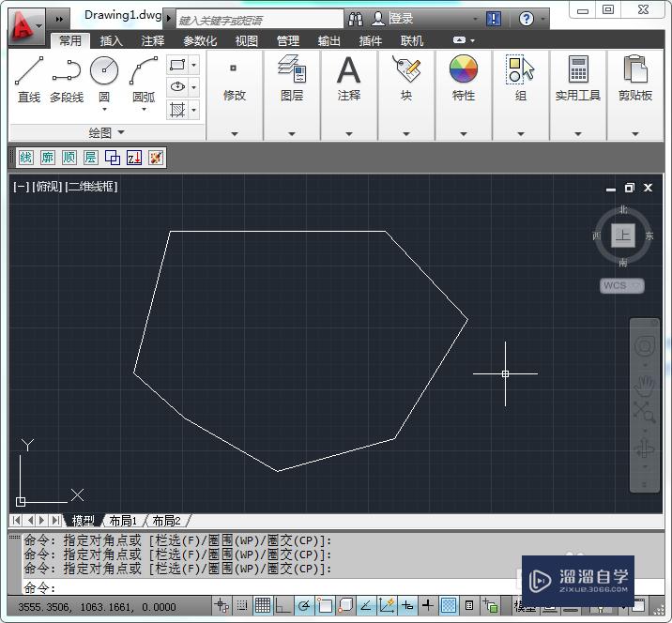Expand the 绘图 panel dropdown arrow

click(x=121, y=132)
